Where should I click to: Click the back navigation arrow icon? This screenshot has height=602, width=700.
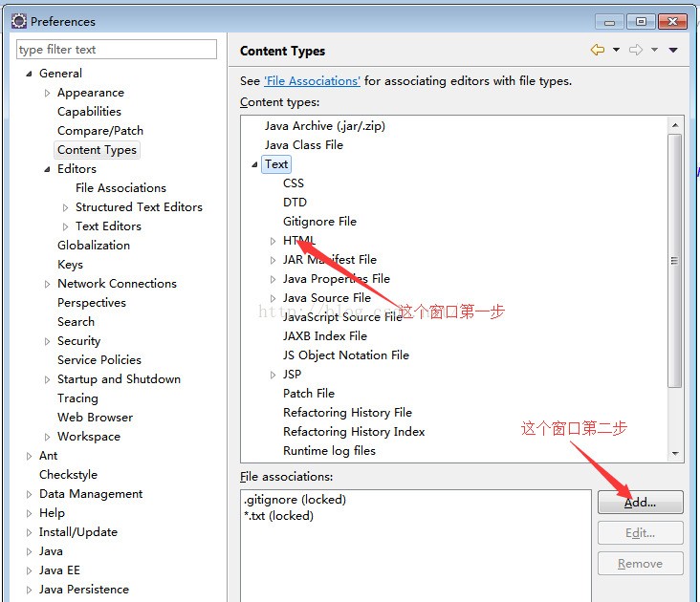(x=598, y=51)
